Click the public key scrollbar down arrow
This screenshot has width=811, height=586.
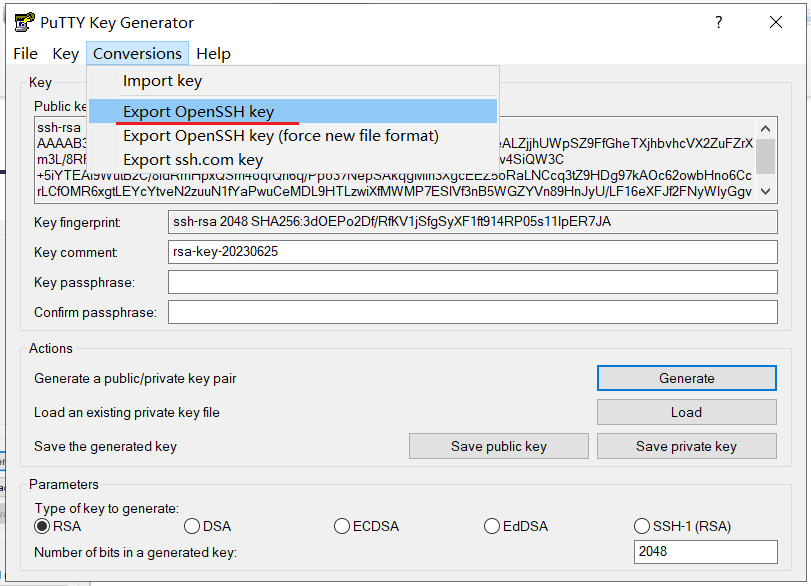pyautogui.click(x=765, y=191)
